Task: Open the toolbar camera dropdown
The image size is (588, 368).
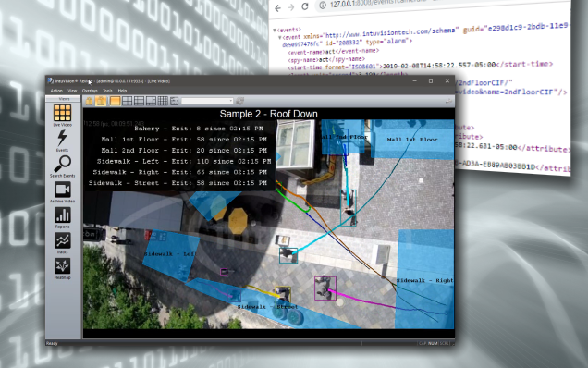Action: point(207,101)
